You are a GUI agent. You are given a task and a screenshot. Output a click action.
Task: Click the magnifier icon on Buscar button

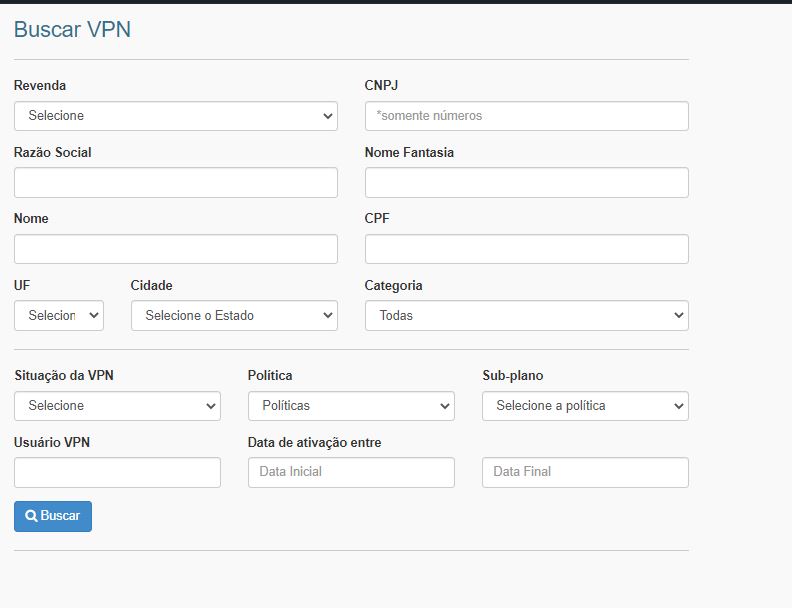[x=32, y=516]
